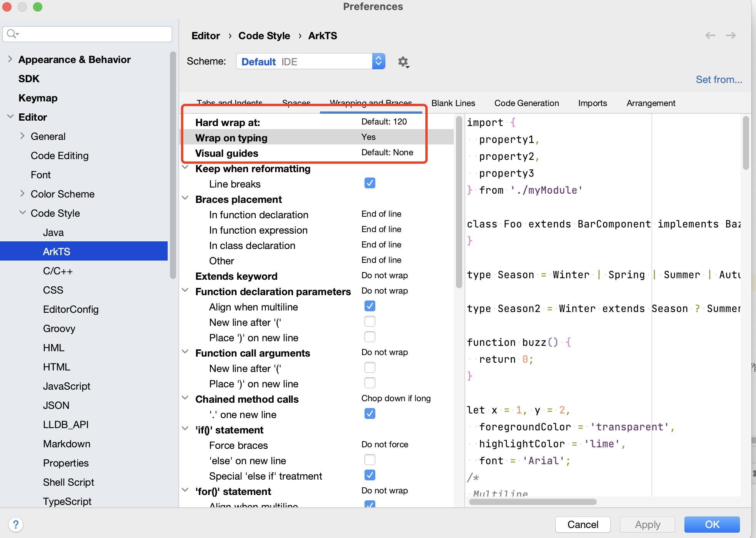Collapse the Keep when reformatting section

point(185,168)
